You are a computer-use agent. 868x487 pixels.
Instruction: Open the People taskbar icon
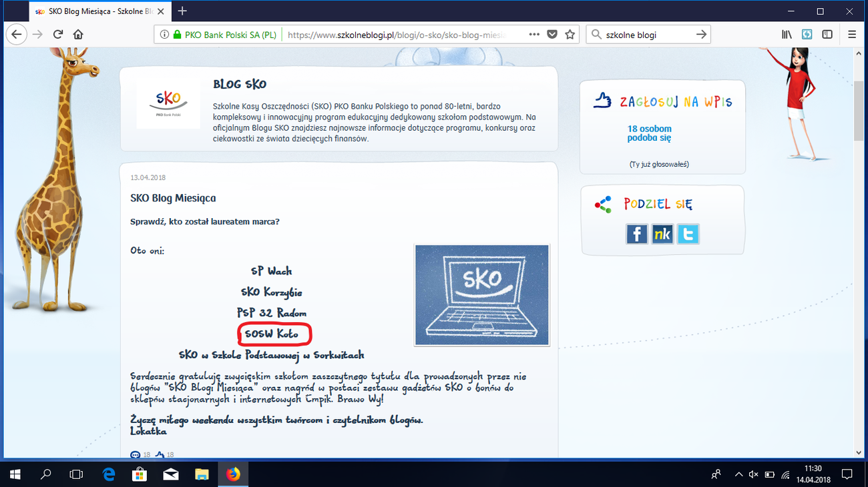716,474
